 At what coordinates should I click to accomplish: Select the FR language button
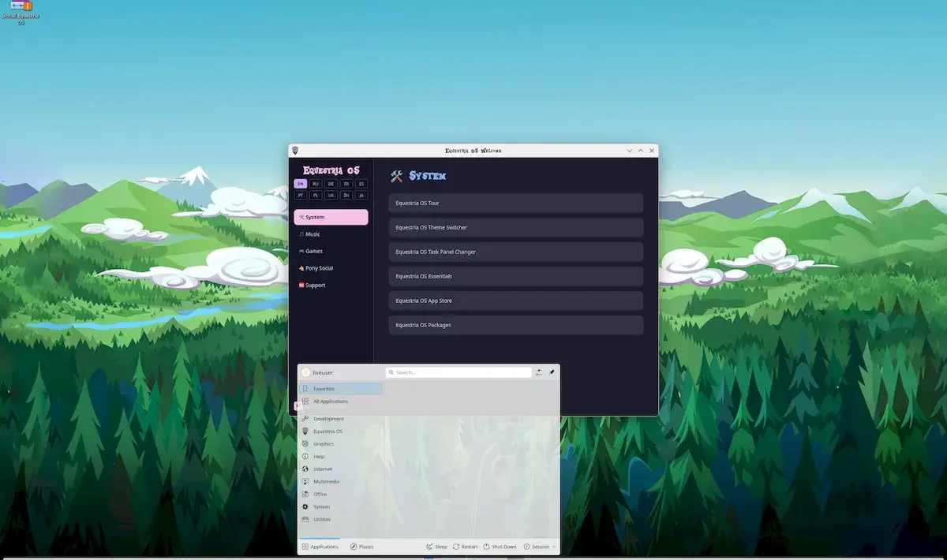[346, 184]
